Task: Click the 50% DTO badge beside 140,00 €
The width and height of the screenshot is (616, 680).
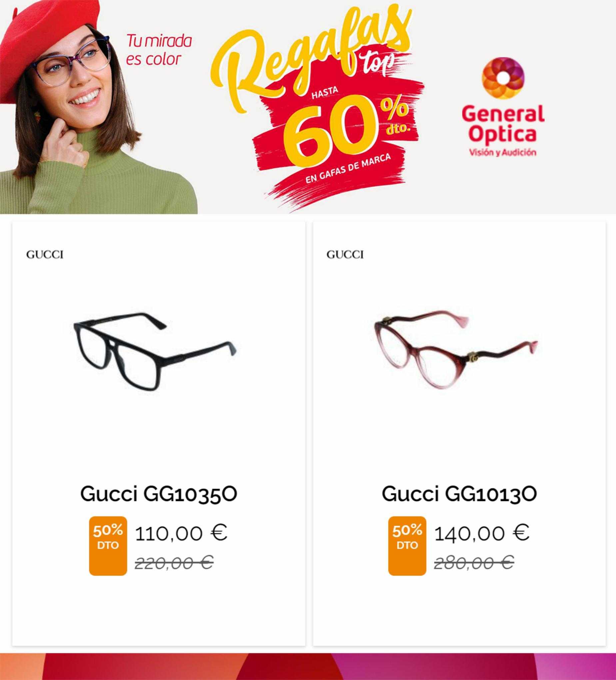Action: coord(407,546)
